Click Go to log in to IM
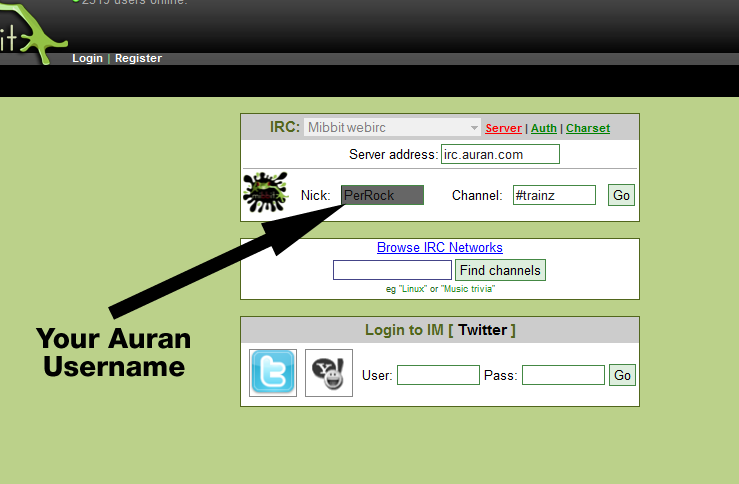 pyautogui.click(x=622, y=375)
